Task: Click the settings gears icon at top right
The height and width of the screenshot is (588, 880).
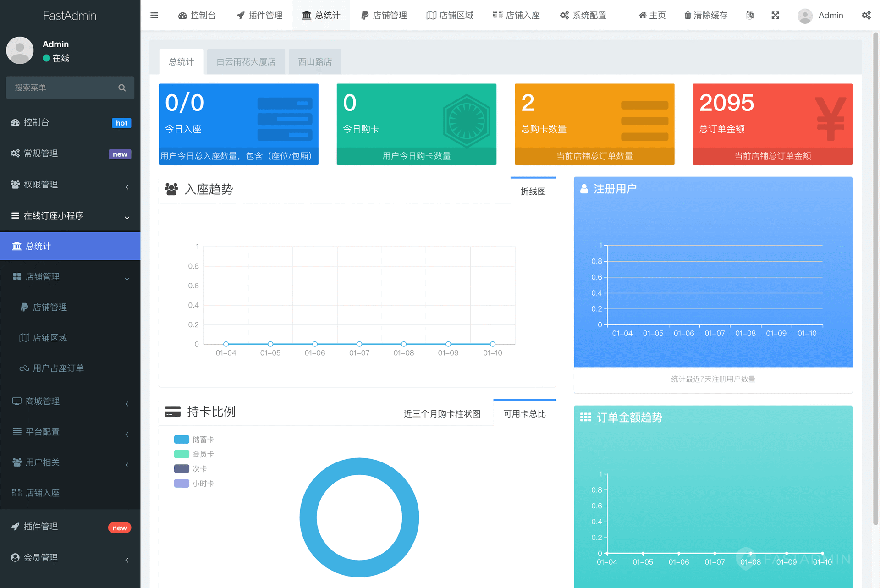Action: click(866, 15)
